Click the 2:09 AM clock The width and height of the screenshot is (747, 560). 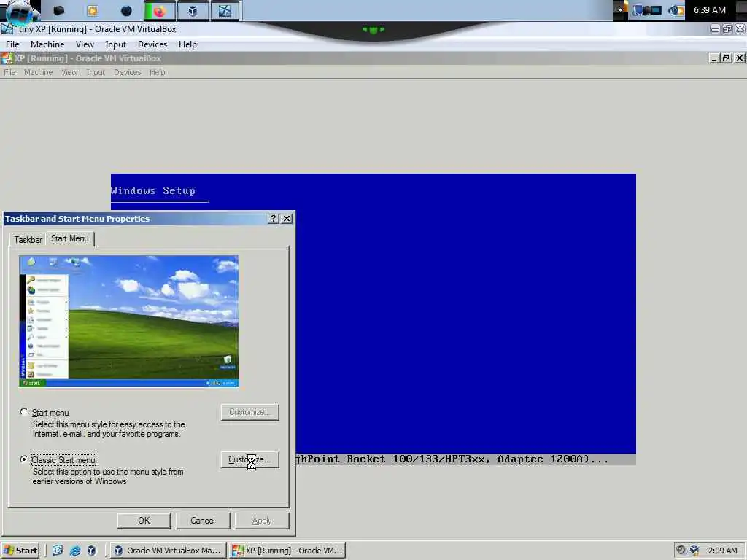(722, 551)
